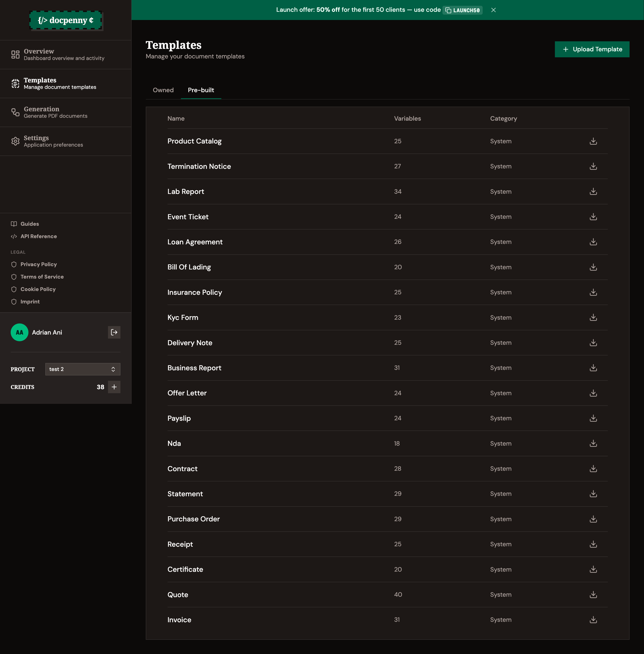
Task: Download the Bill Of Lading template
Action: coord(593,267)
